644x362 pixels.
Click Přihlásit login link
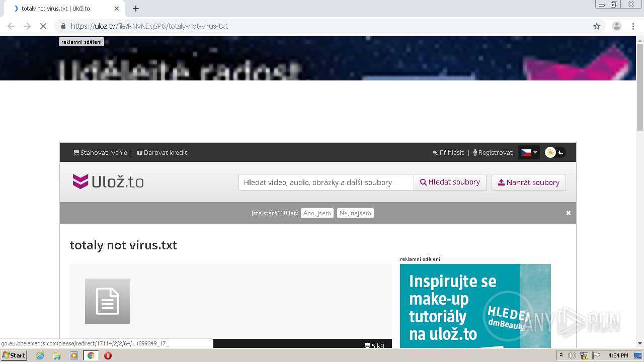[x=448, y=152]
